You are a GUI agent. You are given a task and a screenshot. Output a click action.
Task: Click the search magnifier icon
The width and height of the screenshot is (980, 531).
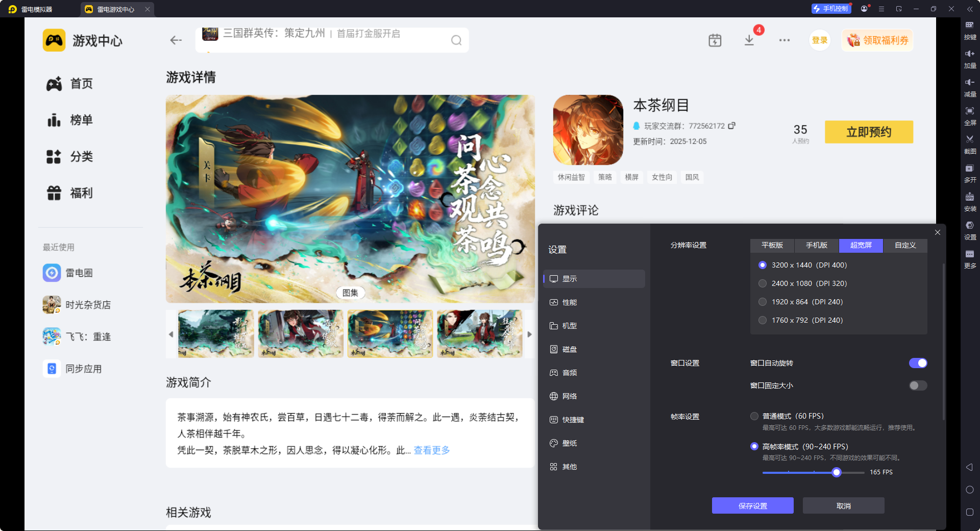456,40
